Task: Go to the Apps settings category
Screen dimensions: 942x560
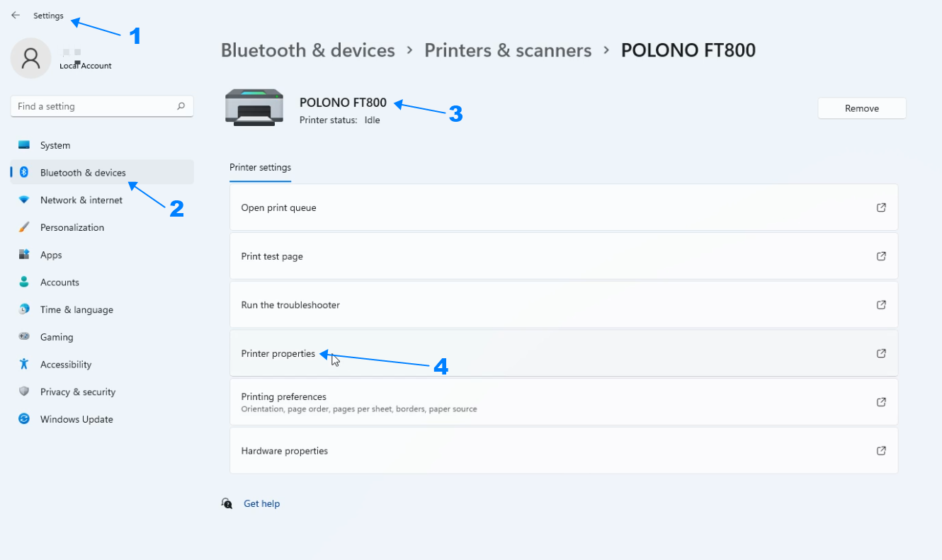Action: tap(51, 255)
